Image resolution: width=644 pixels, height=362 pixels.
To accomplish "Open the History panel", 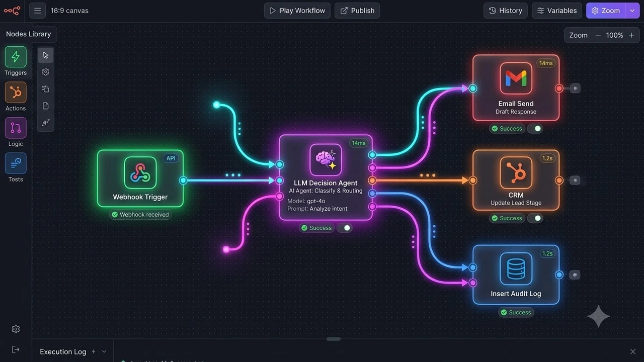I will (x=506, y=11).
